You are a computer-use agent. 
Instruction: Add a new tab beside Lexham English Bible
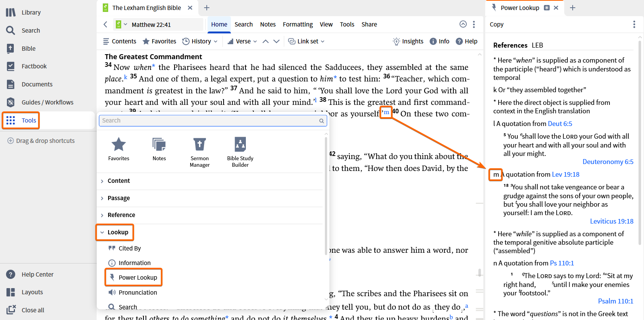coord(207,8)
